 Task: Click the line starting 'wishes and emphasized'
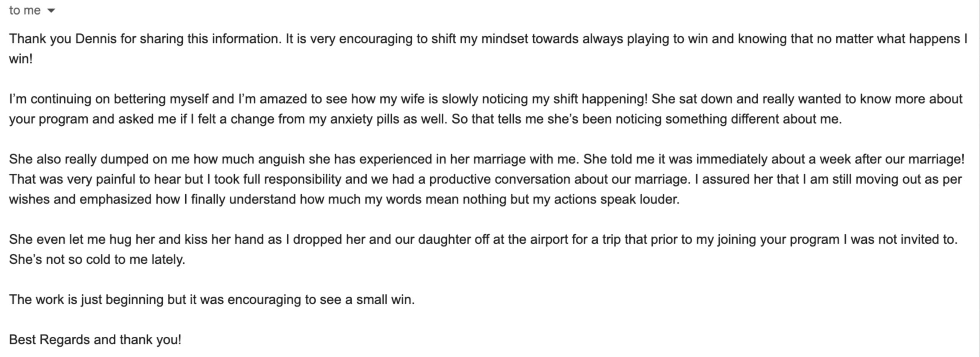pyautogui.click(x=344, y=199)
